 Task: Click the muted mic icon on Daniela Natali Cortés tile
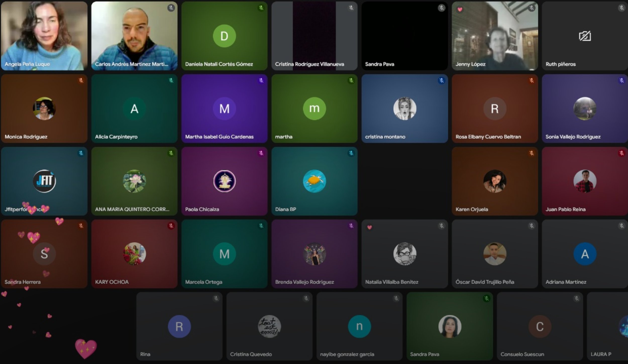coord(261,8)
